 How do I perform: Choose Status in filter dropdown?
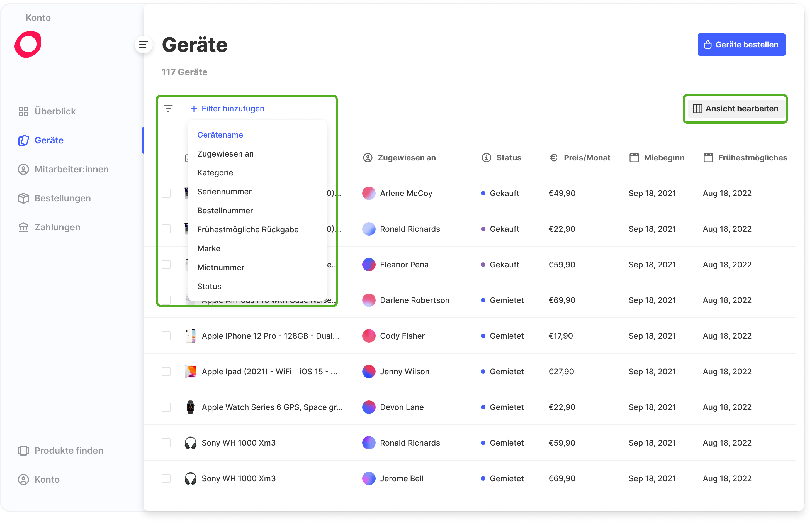[209, 286]
